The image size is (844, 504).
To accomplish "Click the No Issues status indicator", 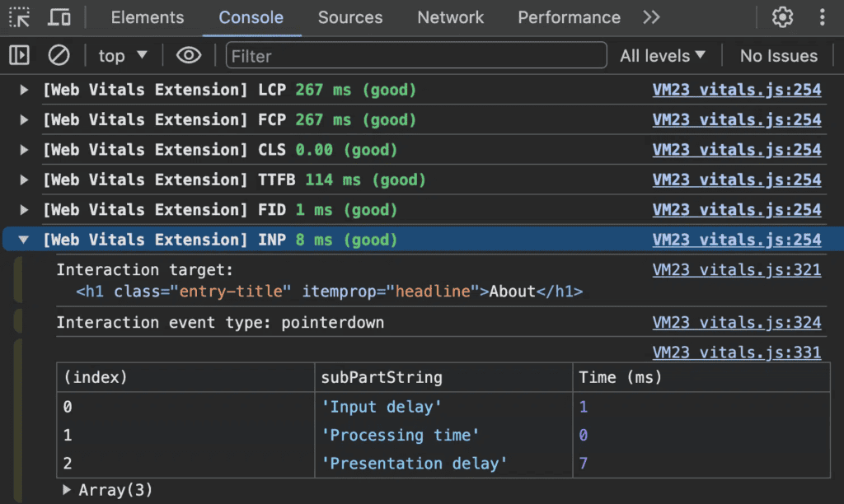I will tap(777, 55).
